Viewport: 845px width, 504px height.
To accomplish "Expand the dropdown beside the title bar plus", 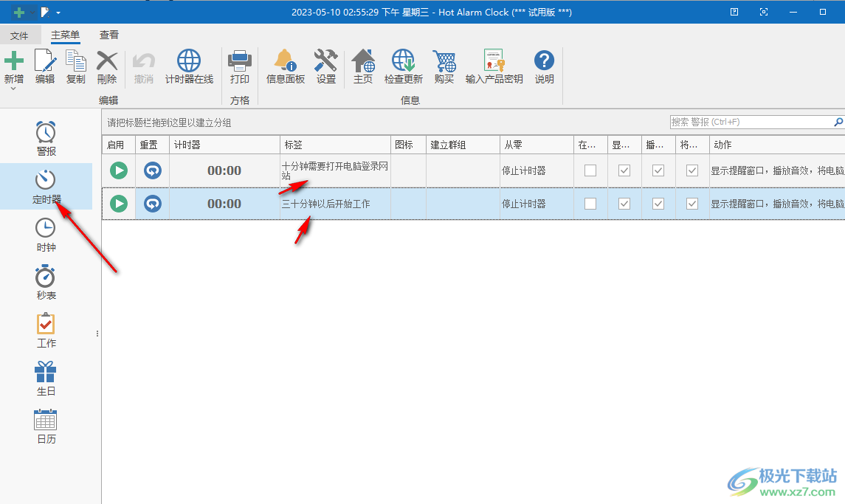I will coord(32,12).
